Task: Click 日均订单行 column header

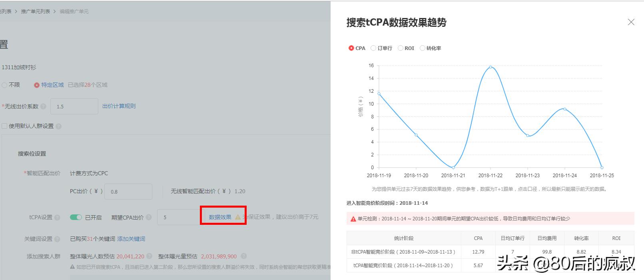Action: point(512,238)
